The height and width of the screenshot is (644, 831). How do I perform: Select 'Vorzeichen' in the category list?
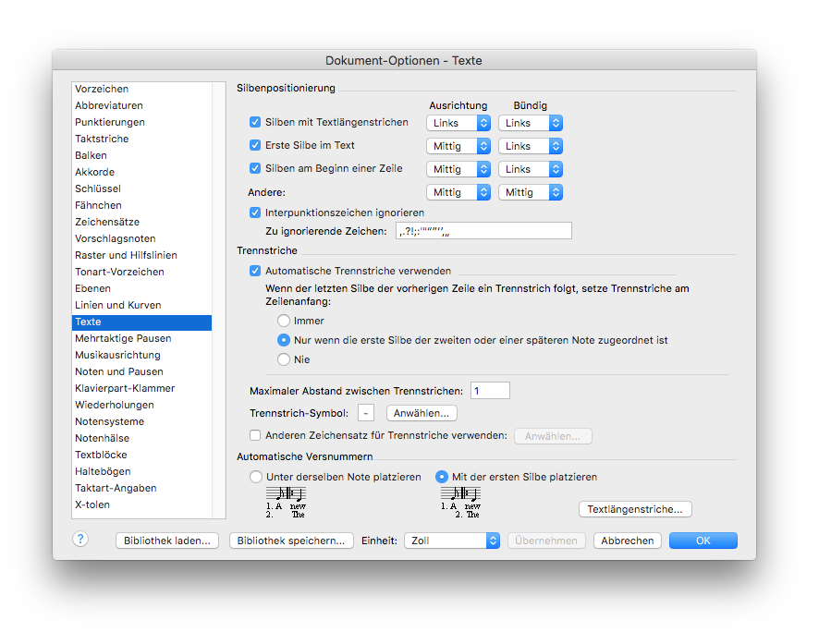[x=141, y=89]
